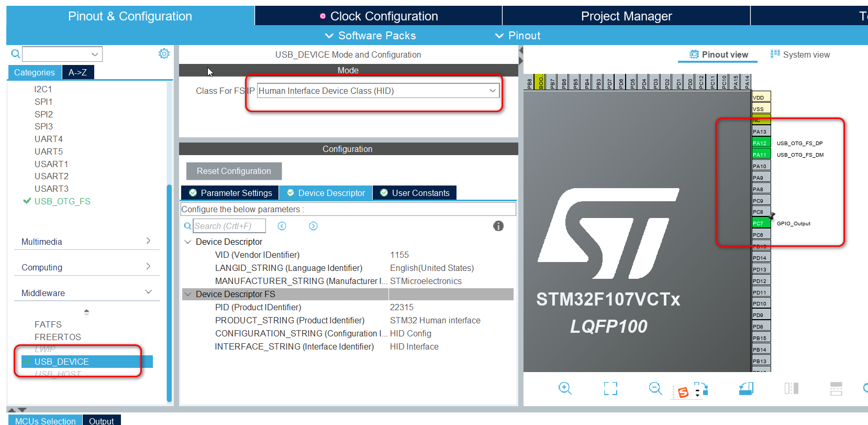
Task: Select SPI3 in the peripheral list
Action: [43, 126]
